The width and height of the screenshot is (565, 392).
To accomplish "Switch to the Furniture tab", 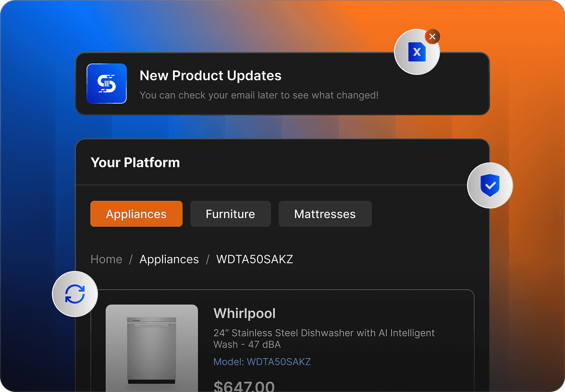I will (x=230, y=214).
